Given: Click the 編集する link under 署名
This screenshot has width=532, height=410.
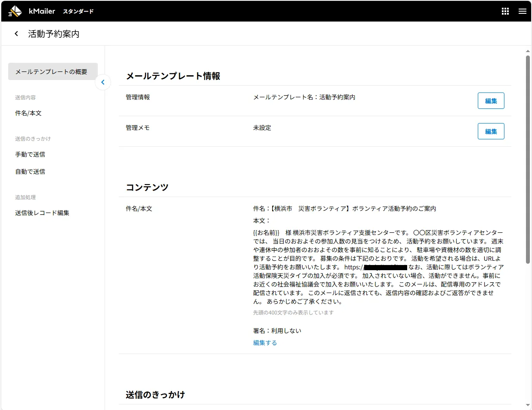Looking at the screenshot, I should pos(265,343).
